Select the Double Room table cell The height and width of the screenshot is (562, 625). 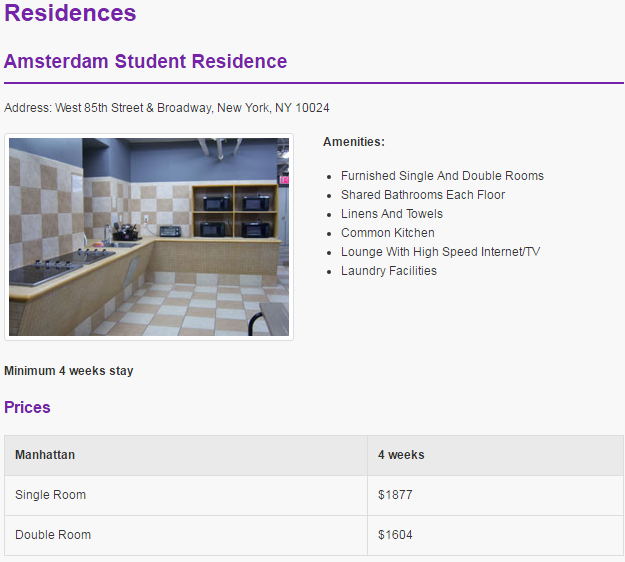tap(53, 535)
